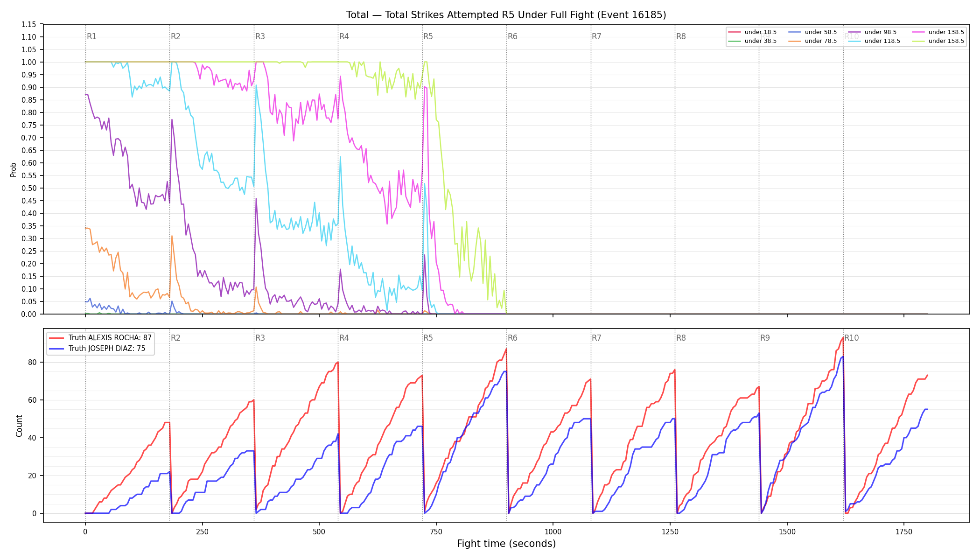Click the R6 round label in Count chart
This screenshot has width=980, height=560.
coord(512,338)
